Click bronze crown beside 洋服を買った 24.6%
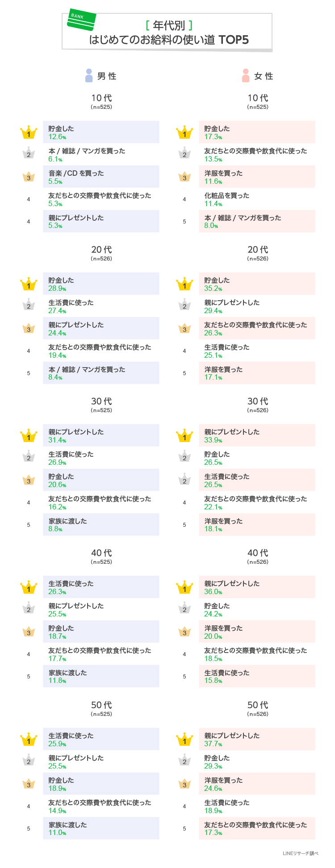 [x=184, y=784]
